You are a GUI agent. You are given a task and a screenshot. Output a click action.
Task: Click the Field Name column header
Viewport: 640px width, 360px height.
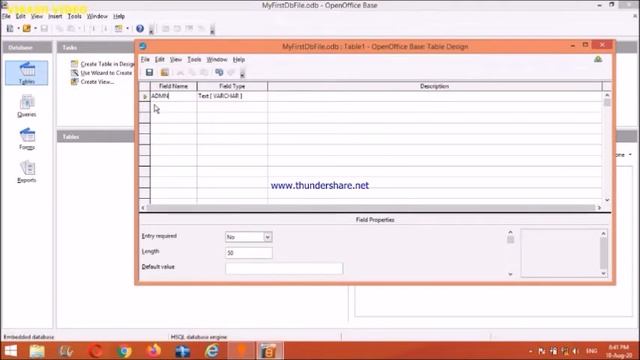(x=173, y=87)
